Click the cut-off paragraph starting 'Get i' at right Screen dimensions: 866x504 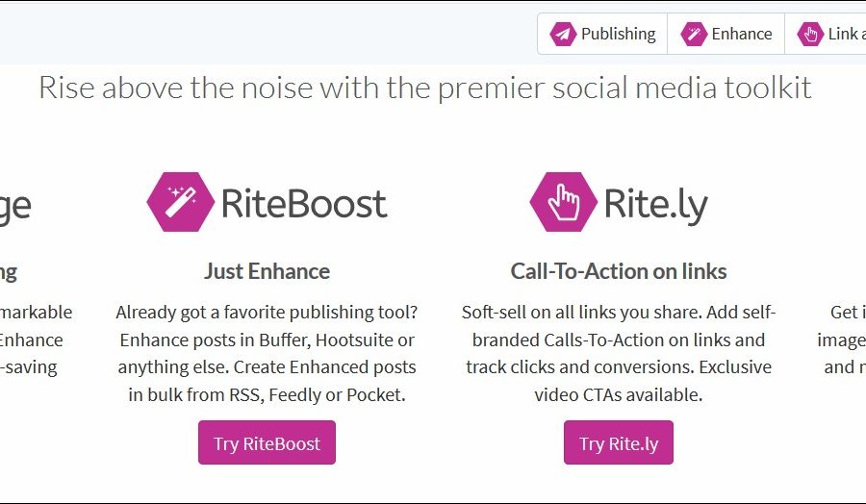pyautogui.click(x=844, y=340)
